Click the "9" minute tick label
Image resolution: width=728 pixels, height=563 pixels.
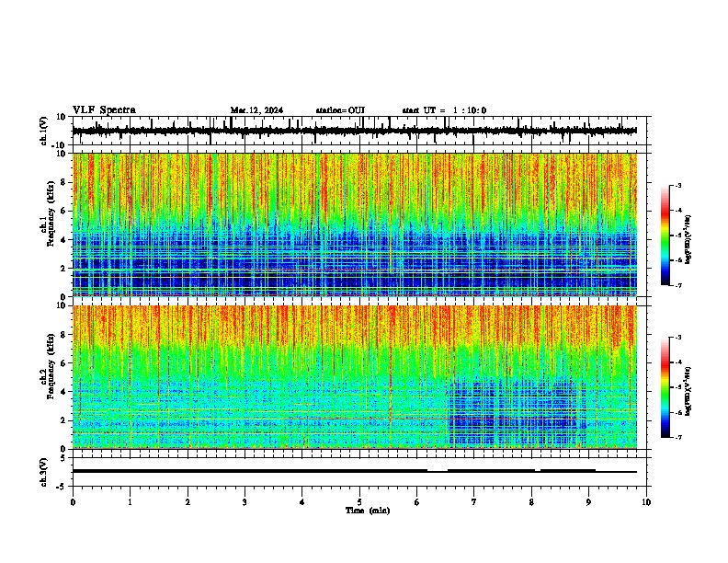coord(588,502)
